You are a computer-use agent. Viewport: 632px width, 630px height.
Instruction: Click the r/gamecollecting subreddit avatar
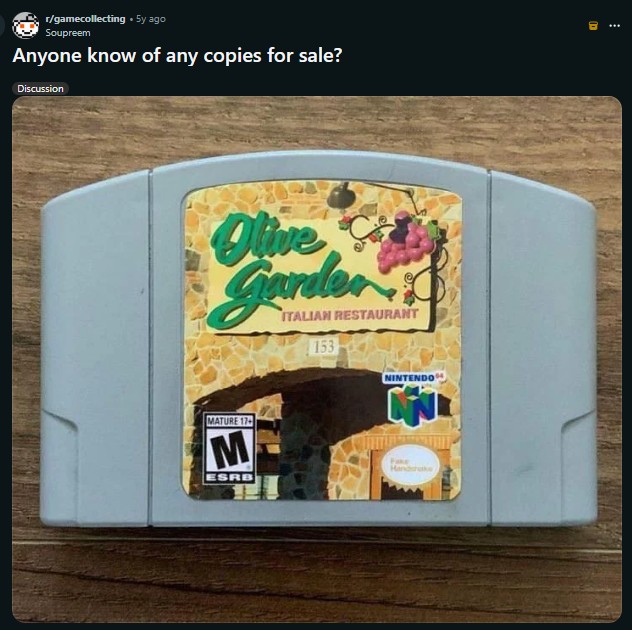coord(25,25)
